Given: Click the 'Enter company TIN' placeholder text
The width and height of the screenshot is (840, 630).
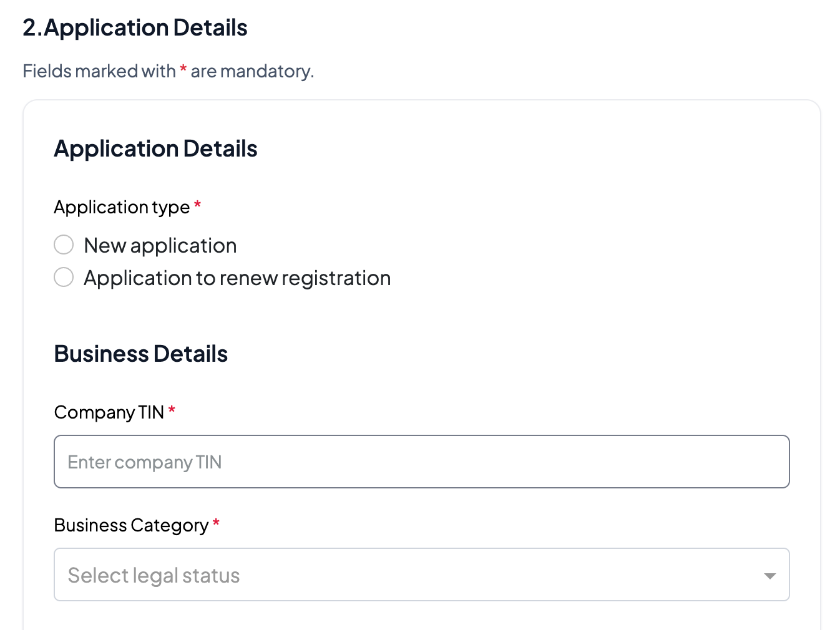Looking at the screenshot, I should click(x=144, y=462).
